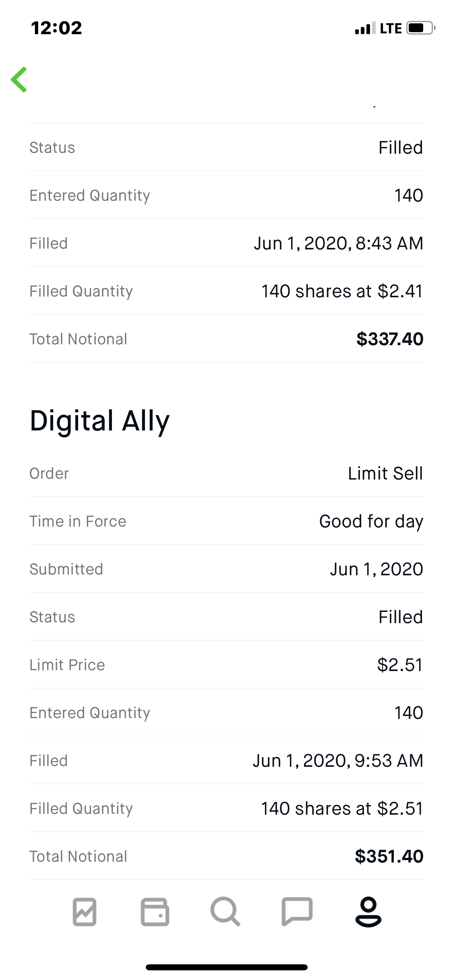Open the wallet tab icon

(x=155, y=912)
